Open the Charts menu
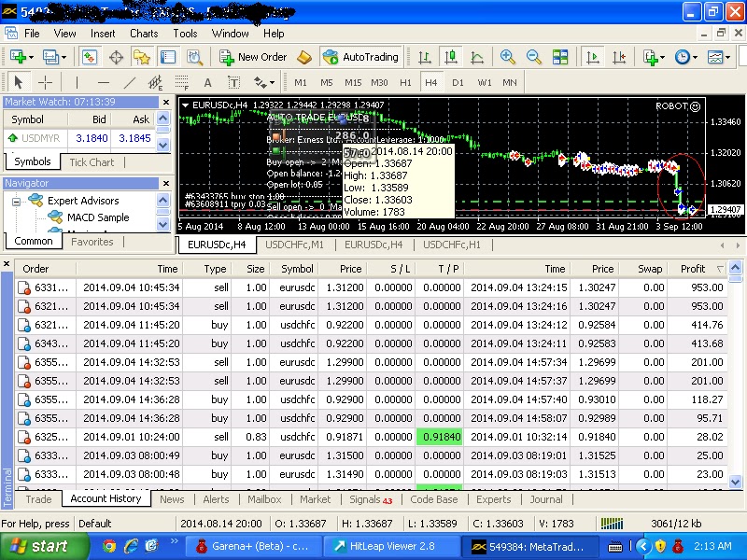The image size is (747, 560). [144, 33]
